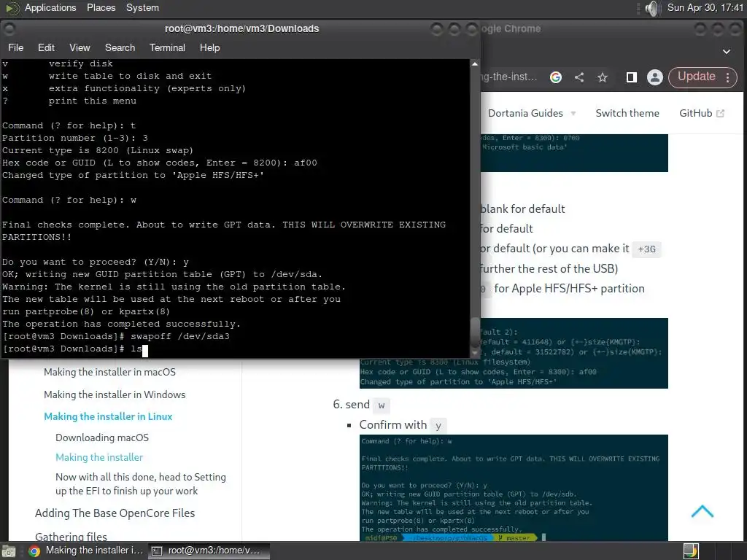Open the Chrome three-dot menu

[x=727, y=77]
